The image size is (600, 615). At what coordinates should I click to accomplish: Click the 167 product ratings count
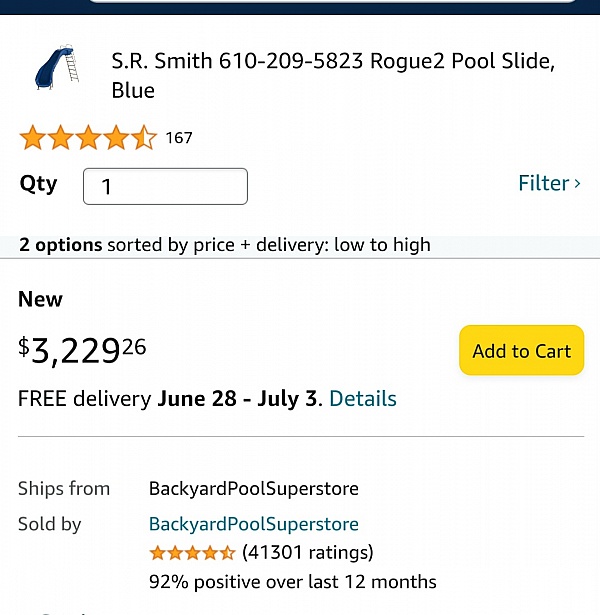point(179,138)
